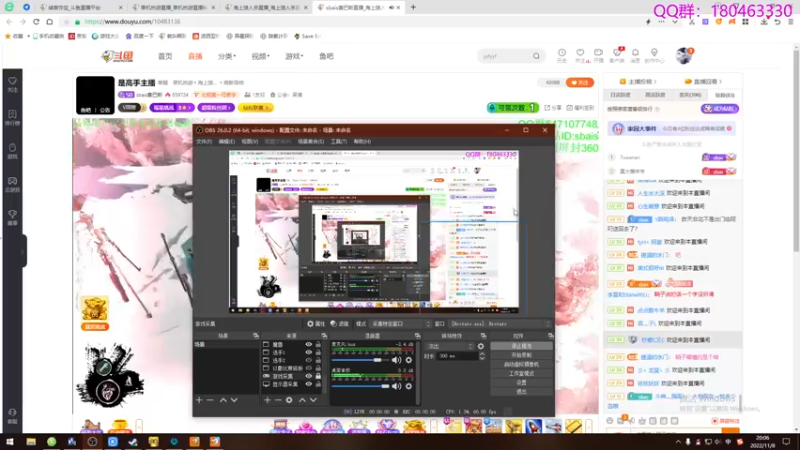This screenshot has height=450, width=800.
Task: Toggle visibility eye of 游戏采集 source
Action: [x=308, y=376]
